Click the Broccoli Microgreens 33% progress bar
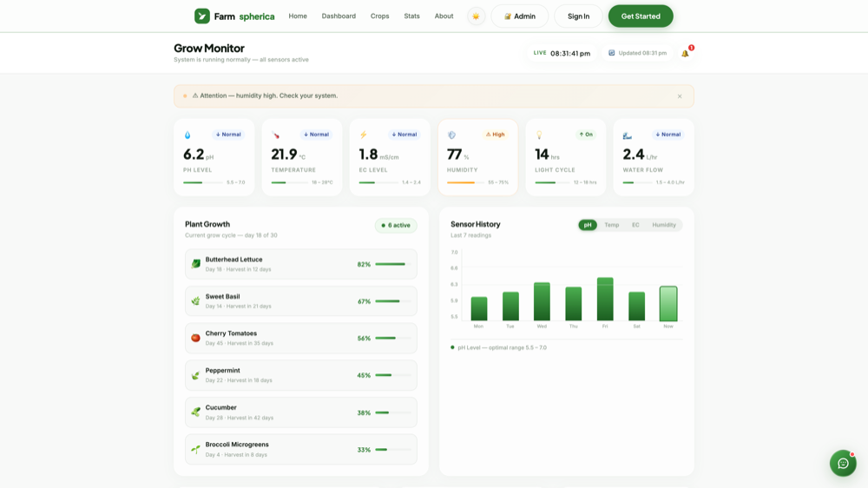868x488 pixels. pos(393,449)
